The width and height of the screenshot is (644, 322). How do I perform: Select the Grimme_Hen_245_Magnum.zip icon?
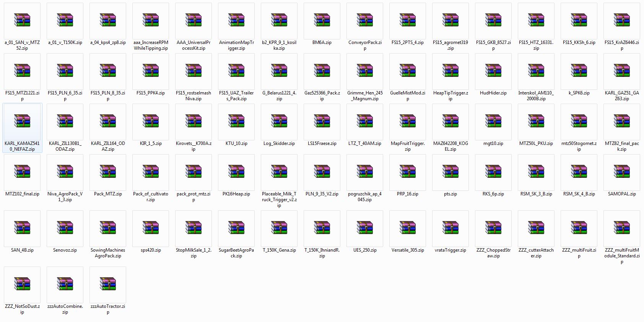[365, 71]
